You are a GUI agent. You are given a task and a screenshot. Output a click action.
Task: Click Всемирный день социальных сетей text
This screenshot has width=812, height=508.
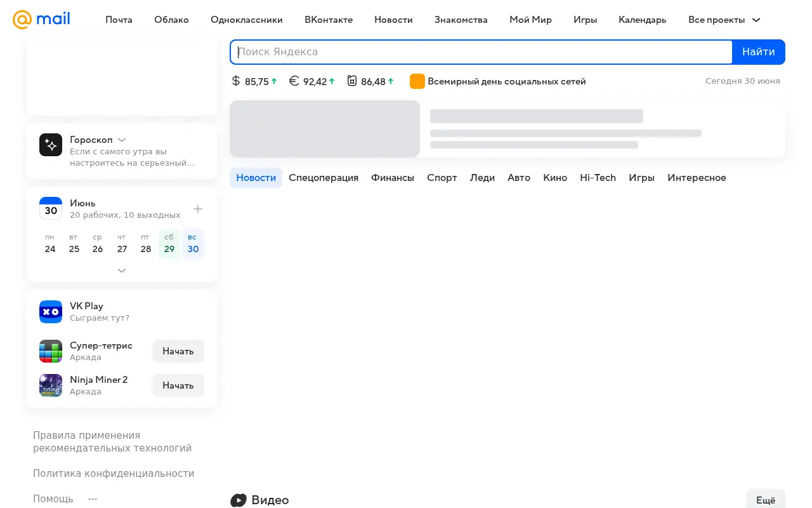click(x=507, y=81)
